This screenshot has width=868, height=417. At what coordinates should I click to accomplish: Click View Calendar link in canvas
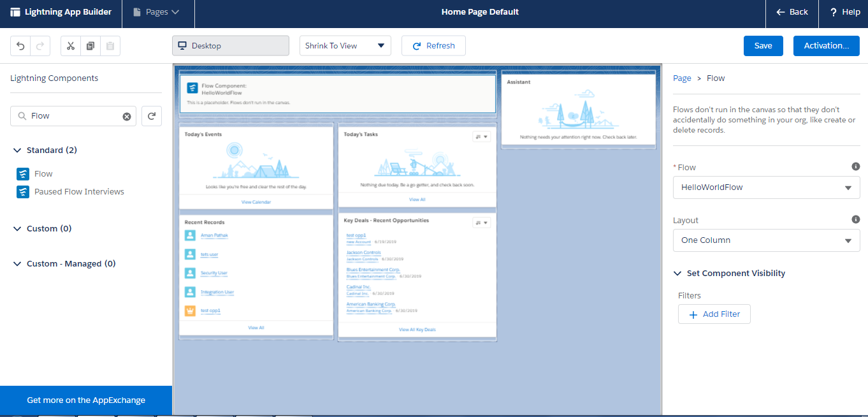coord(256,202)
